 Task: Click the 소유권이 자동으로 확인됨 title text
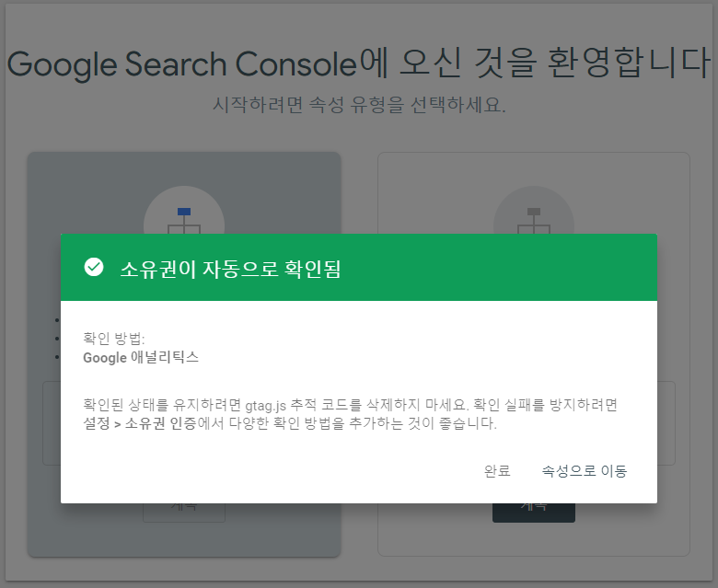[230, 269]
